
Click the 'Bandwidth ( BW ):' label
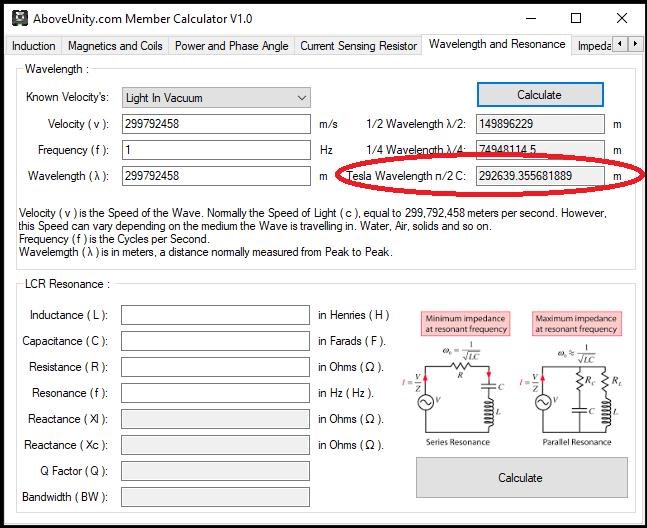65,497
